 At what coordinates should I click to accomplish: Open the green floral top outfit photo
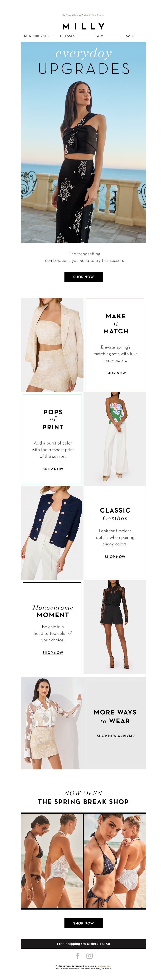[115, 439]
